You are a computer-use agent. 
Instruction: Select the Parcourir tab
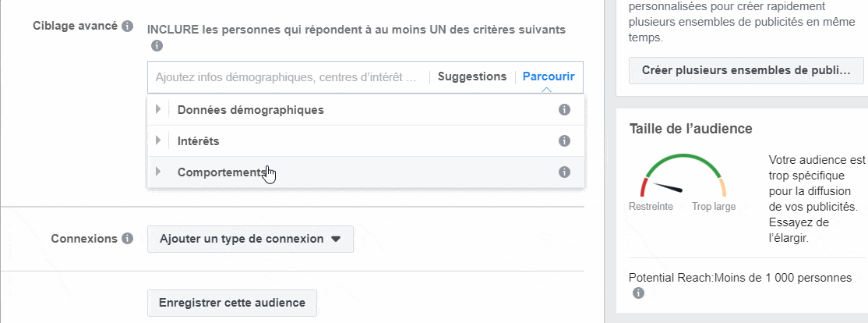click(x=549, y=76)
